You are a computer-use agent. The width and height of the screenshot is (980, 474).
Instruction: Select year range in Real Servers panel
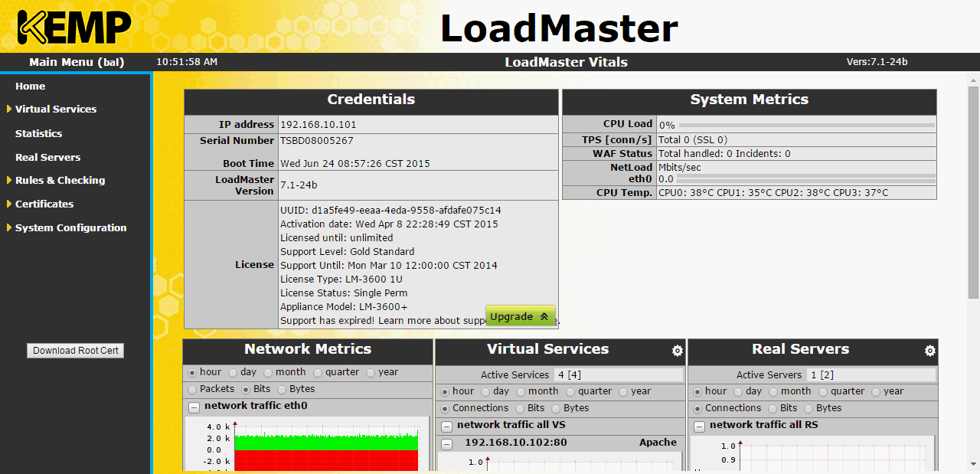tap(877, 392)
